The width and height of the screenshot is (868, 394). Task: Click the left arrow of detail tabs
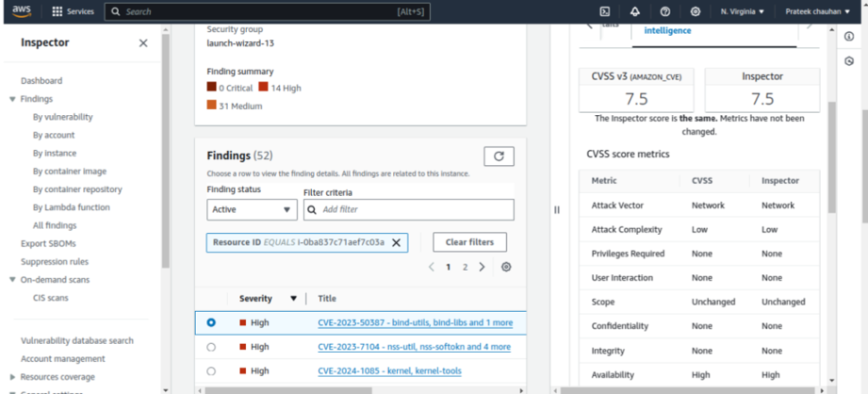coord(589,25)
